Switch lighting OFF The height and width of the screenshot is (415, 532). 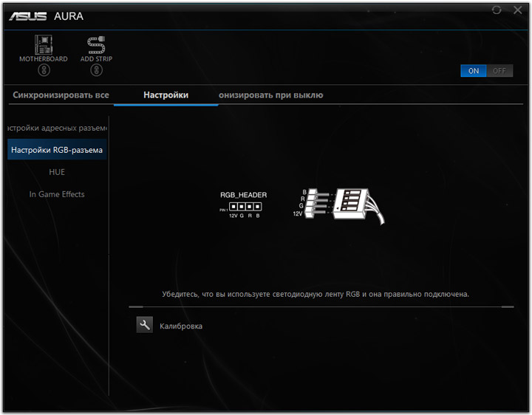pos(499,71)
